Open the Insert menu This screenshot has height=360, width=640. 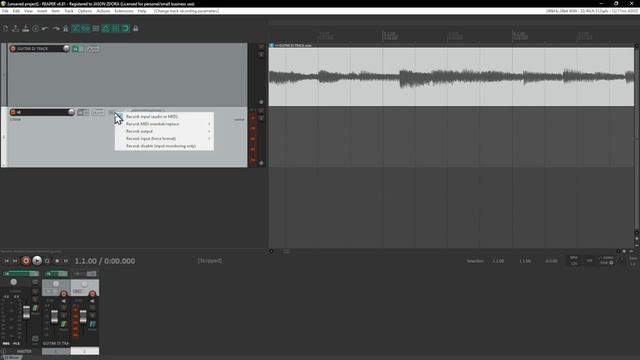[42, 11]
